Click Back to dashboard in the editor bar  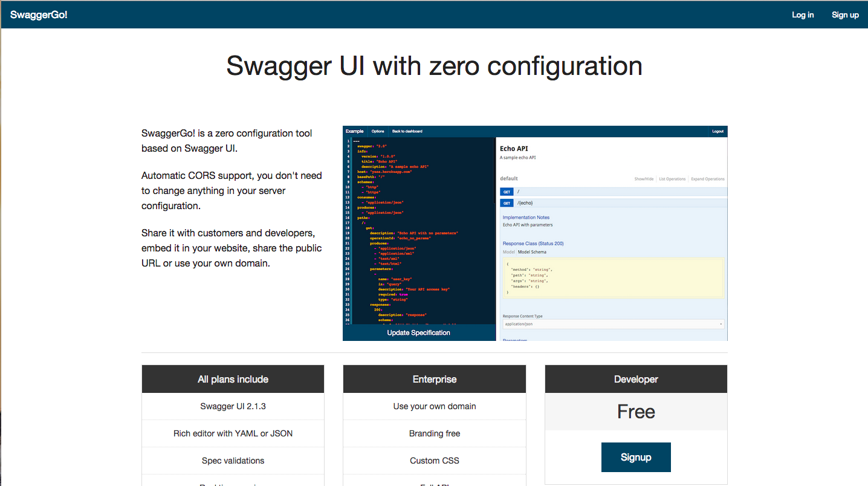[406, 131]
